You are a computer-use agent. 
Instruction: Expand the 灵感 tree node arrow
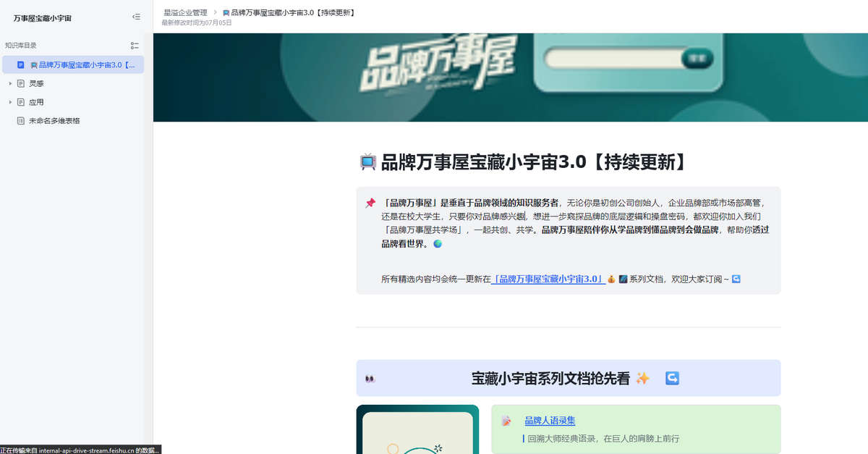click(10, 83)
